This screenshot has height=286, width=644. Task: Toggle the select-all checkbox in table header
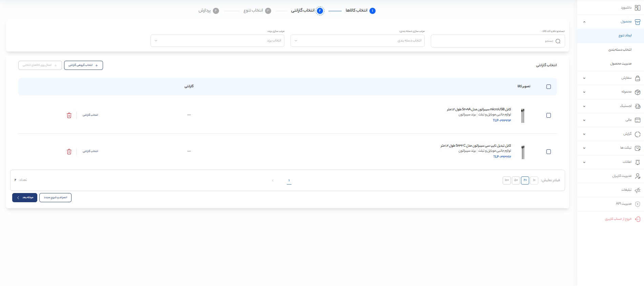(x=548, y=87)
